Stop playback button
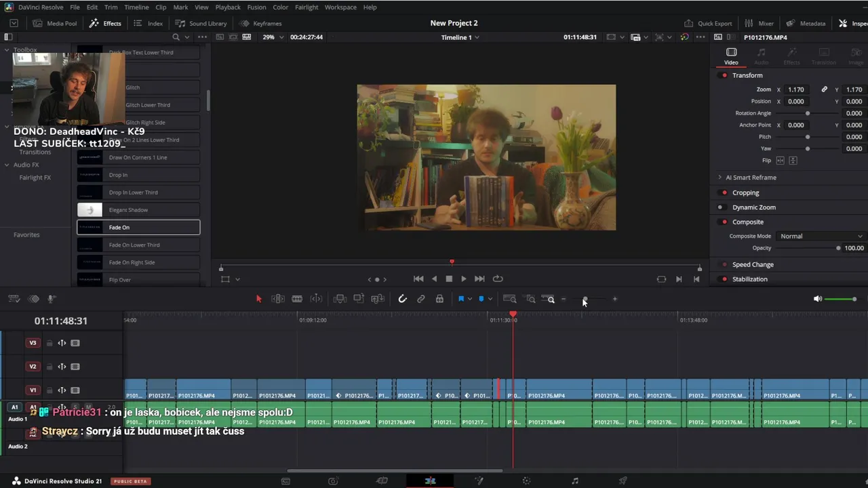The image size is (868, 488). tap(449, 279)
